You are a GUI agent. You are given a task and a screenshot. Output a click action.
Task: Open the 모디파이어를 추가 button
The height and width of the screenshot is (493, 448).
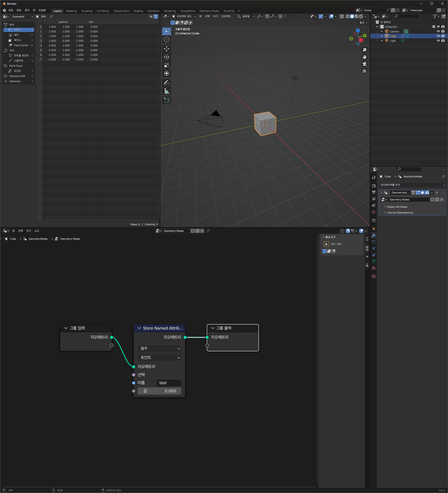pyautogui.click(x=412, y=185)
